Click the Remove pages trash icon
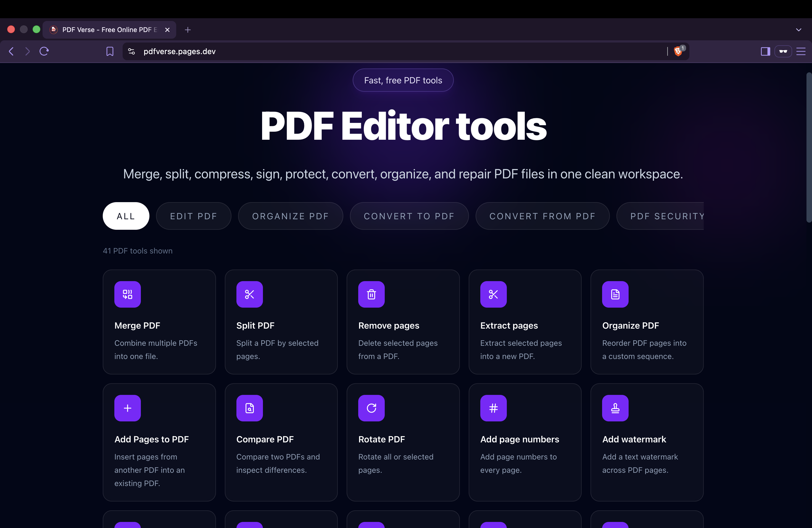 tap(371, 294)
